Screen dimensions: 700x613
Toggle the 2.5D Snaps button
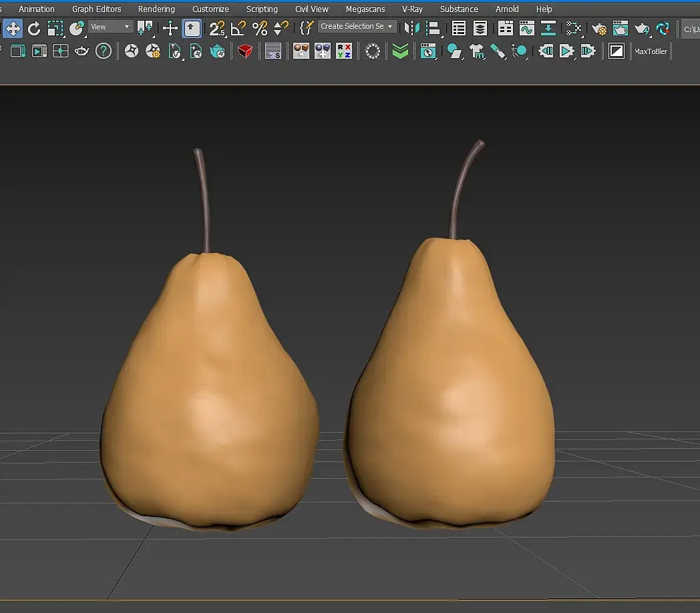[217, 28]
